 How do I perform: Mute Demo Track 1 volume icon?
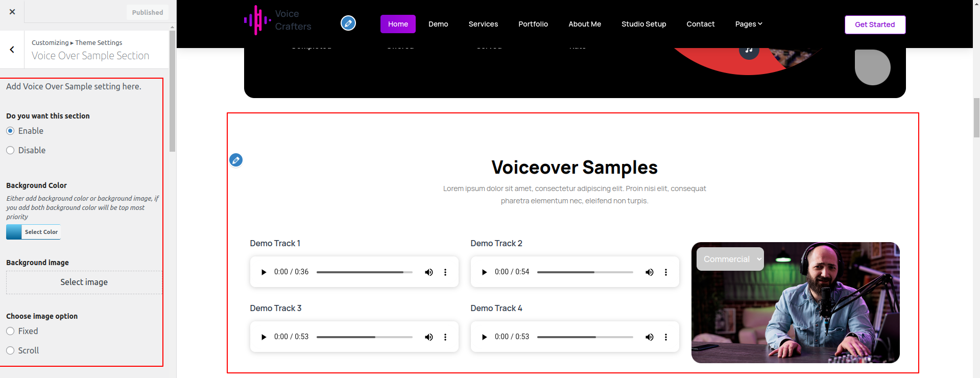428,272
